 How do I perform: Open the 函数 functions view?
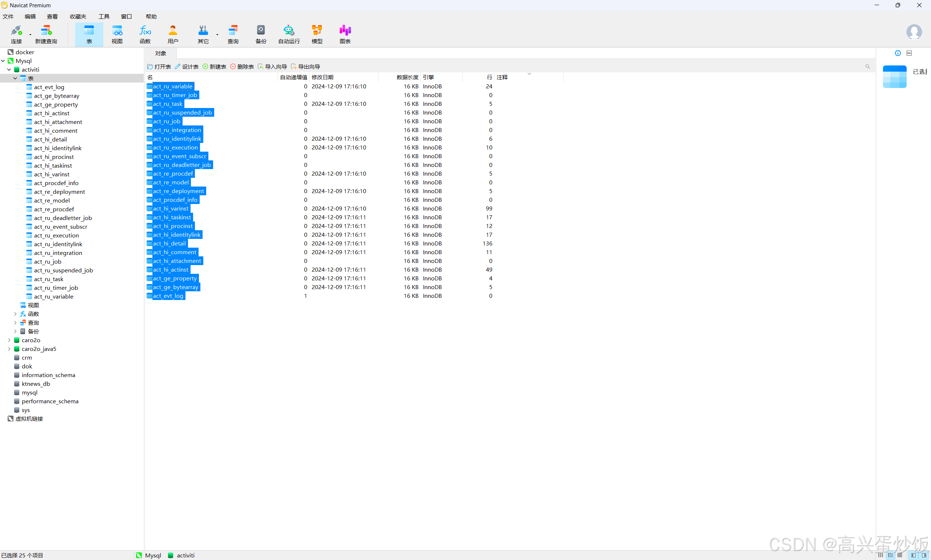click(x=145, y=34)
